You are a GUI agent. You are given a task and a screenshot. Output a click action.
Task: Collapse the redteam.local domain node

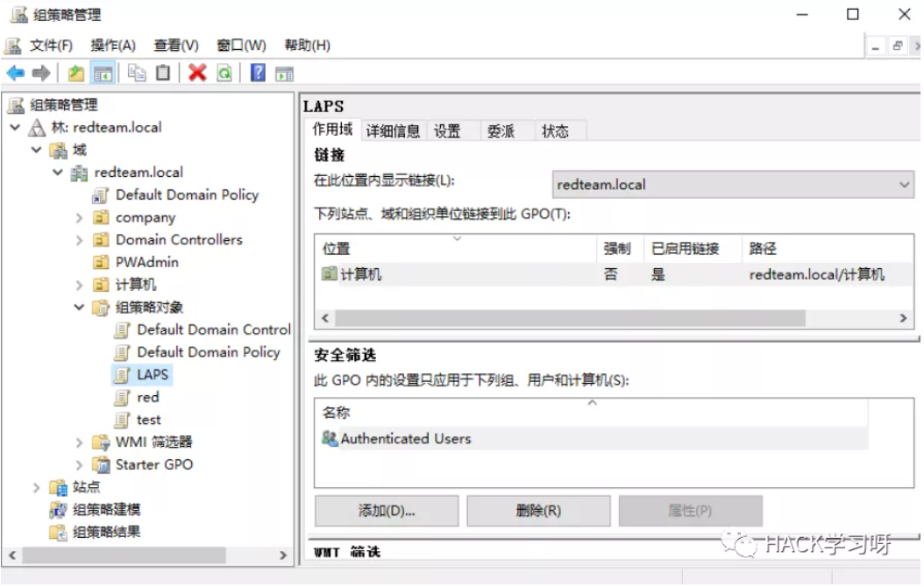coord(58,173)
